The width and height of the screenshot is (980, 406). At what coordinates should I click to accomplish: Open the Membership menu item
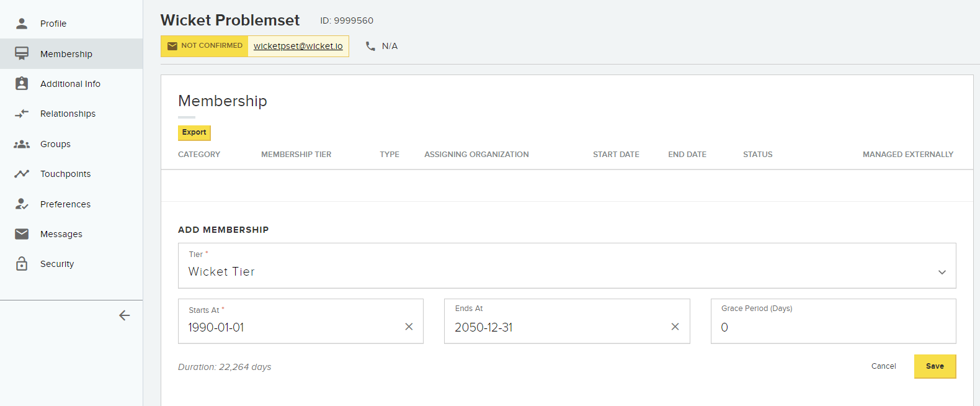71,53
